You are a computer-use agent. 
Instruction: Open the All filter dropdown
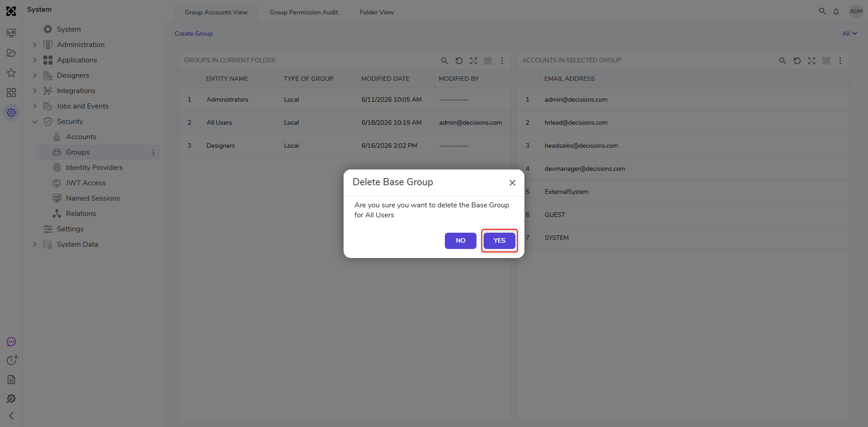coord(849,33)
